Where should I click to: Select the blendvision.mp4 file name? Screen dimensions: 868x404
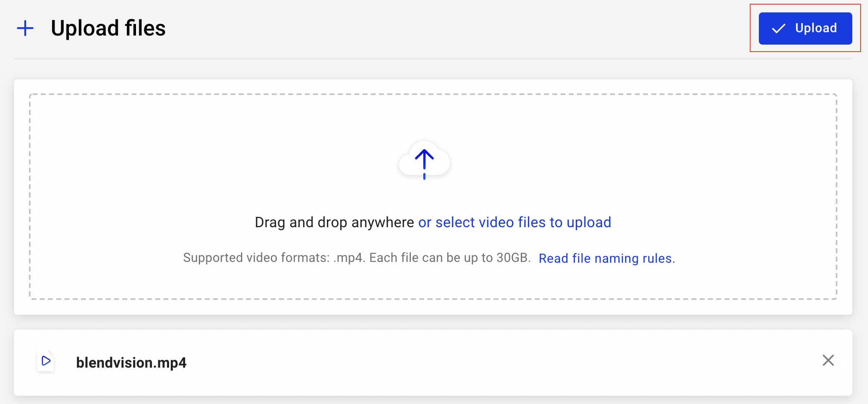131,363
